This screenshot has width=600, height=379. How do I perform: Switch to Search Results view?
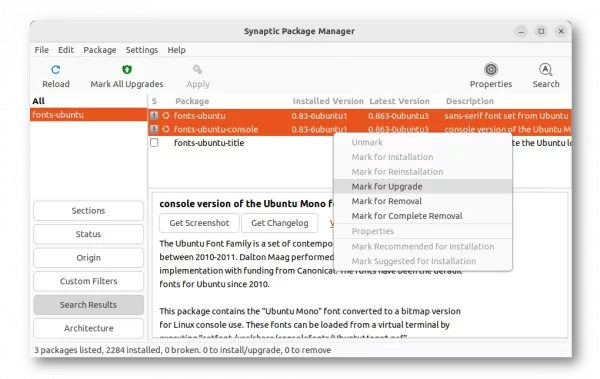tap(88, 305)
